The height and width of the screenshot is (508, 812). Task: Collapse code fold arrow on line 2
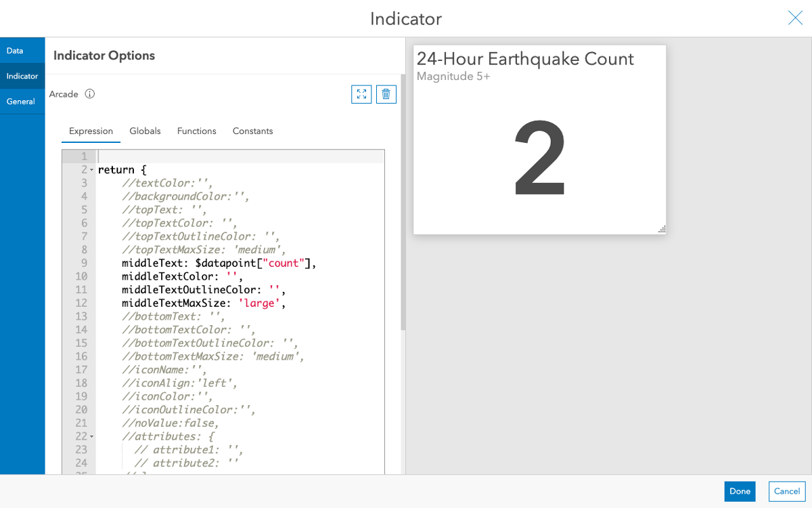(92, 170)
